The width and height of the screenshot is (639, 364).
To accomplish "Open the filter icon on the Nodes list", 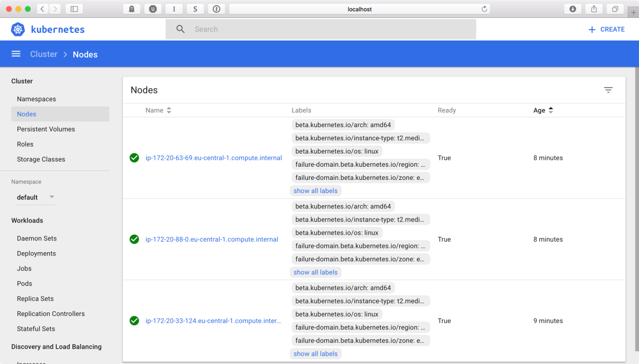I will (x=608, y=90).
